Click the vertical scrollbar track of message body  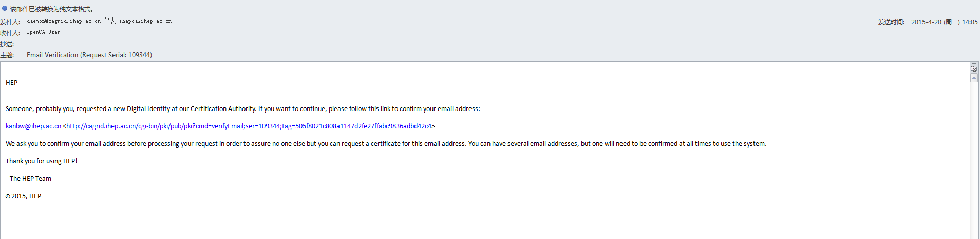(974, 159)
